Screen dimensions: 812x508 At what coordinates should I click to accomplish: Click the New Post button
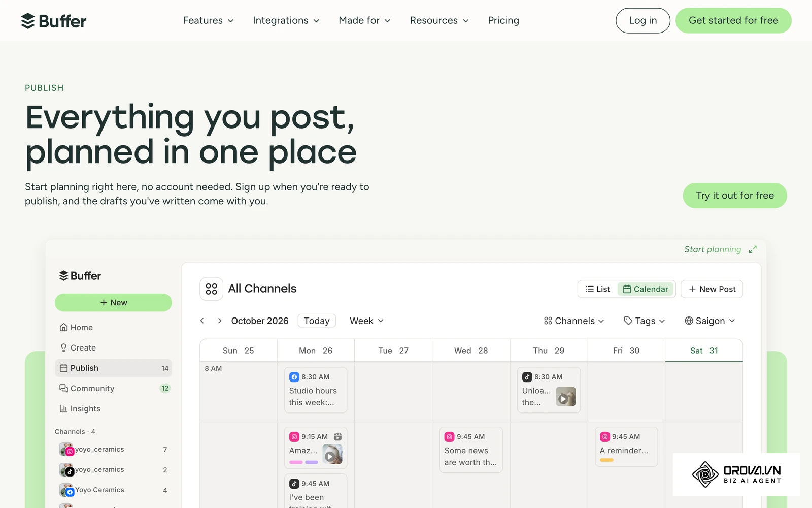coord(712,289)
